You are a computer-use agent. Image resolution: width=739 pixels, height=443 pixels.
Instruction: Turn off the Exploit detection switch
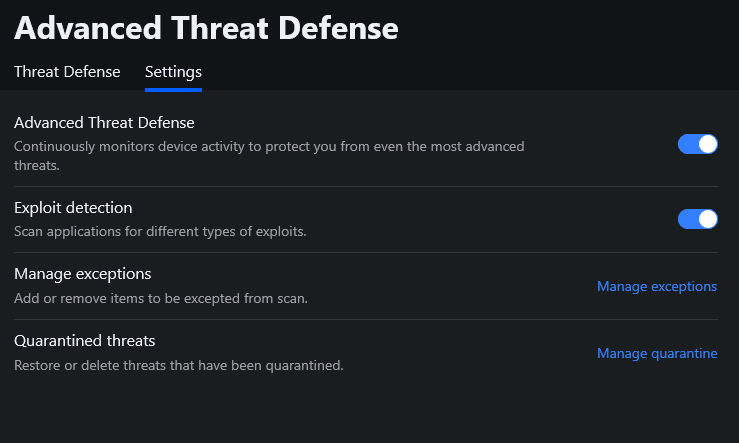coord(698,219)
